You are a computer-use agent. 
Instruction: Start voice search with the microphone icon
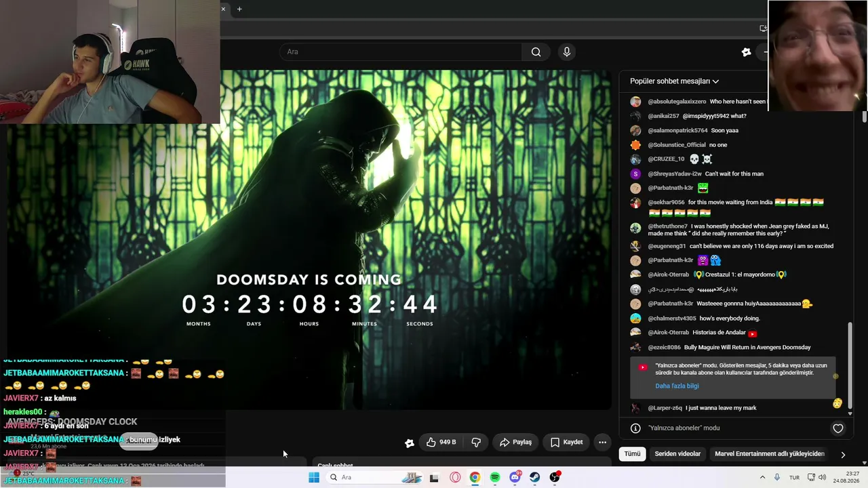click(567, 52)
